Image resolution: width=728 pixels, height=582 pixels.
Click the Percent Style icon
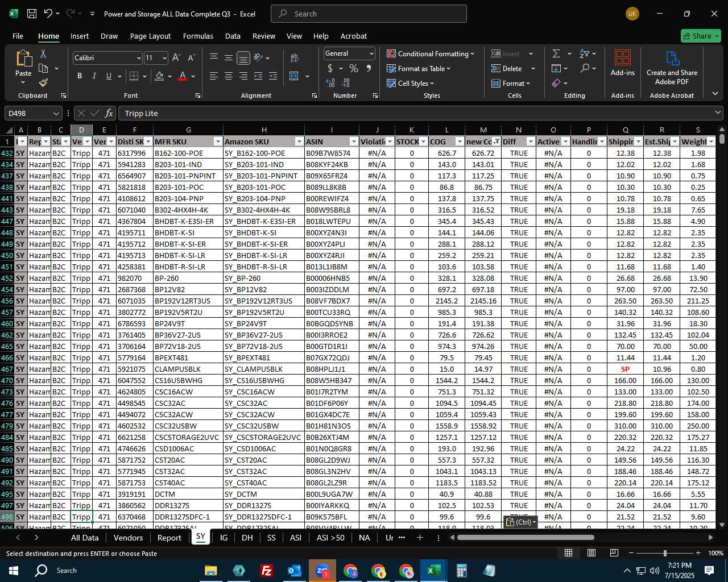tap(354, 68)
